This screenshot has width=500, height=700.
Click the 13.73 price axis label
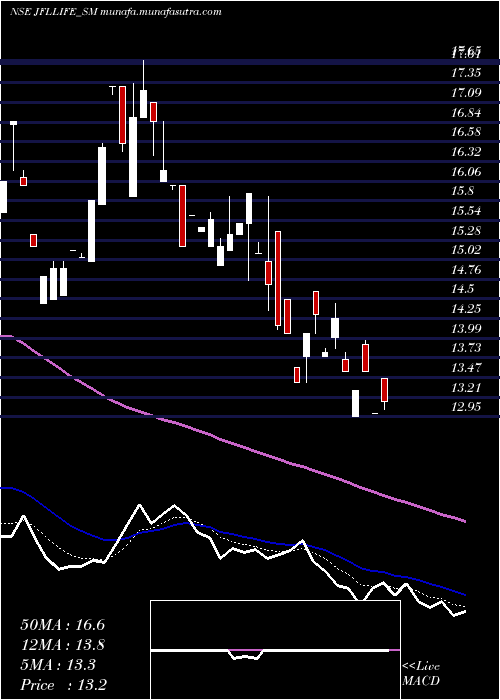pyautogui.click(x=466, y=348)
